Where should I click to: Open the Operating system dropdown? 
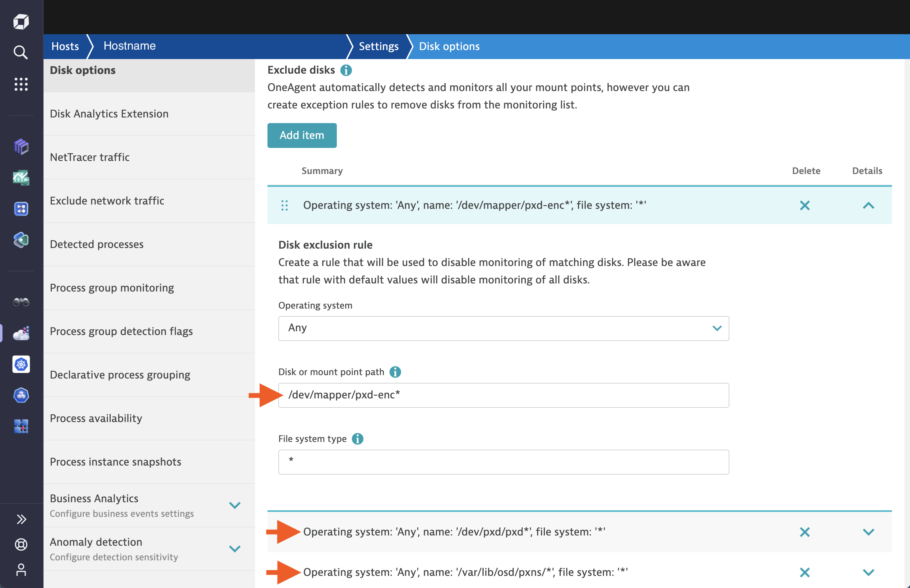click(503, 328)
